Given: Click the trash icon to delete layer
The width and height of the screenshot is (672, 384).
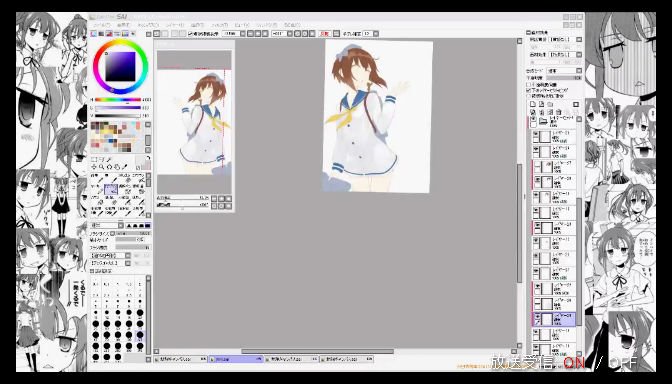Looking at the screenshot, I should point(558,112).
